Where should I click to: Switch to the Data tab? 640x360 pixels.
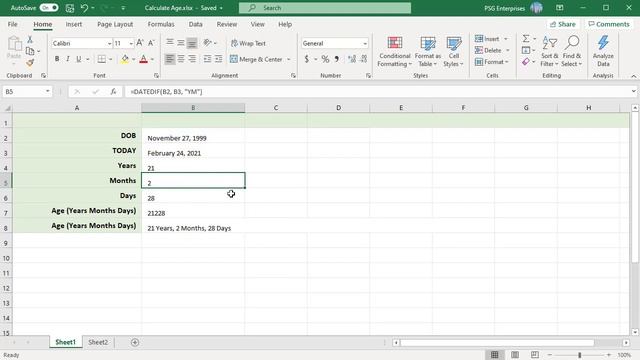196,24
